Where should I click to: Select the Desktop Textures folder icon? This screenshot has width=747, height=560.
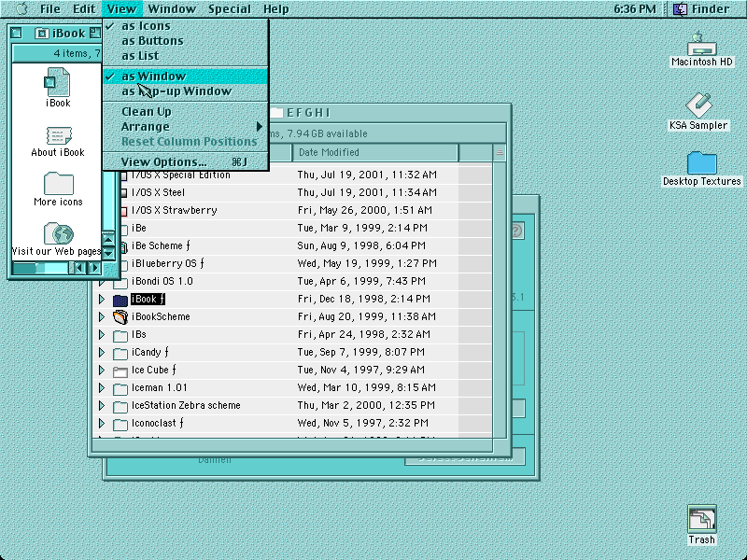tap(702, 162)
